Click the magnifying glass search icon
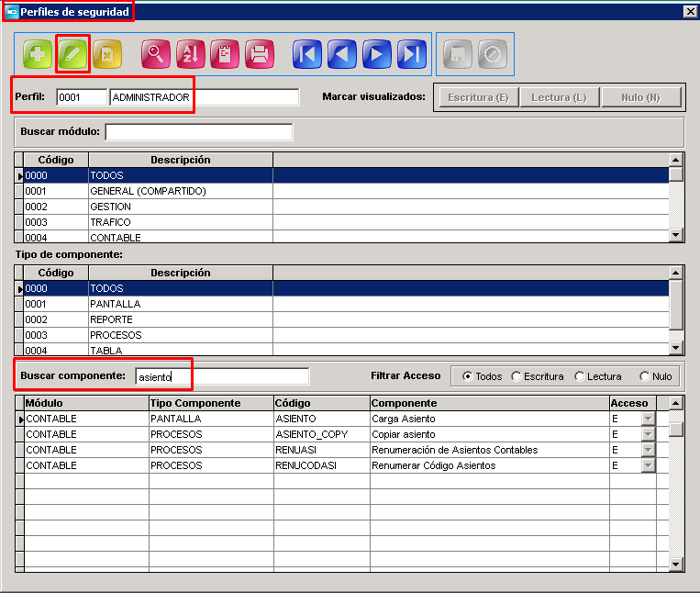The height and width of the screenshot is (593, 700). [x=156, y=54]
